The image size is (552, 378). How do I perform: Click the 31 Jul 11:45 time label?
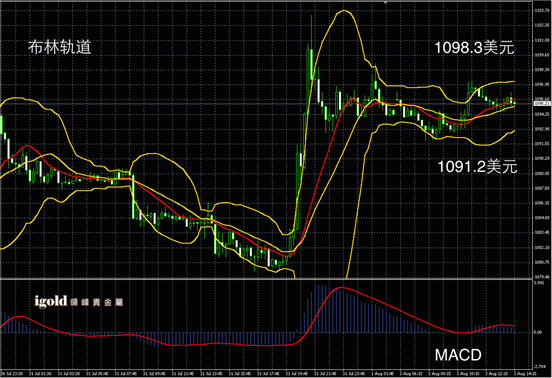182,373
